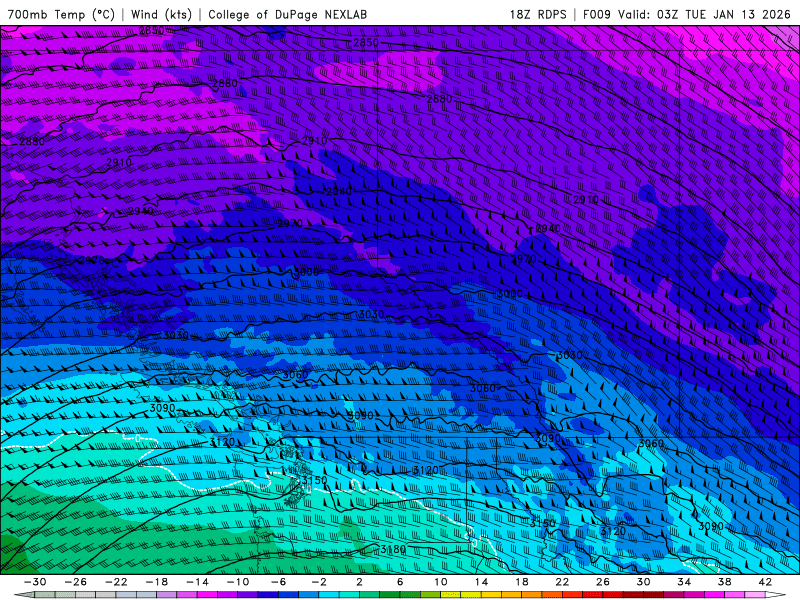Viewport: 800px width, 600px height.
Task: Click the legend value 30
Action: (x=643, y=582)
